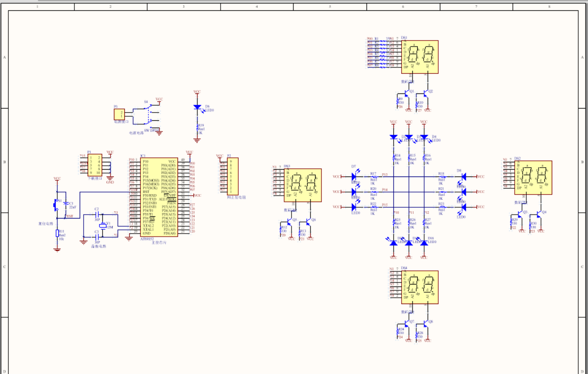
Task: Click the 电源电路 label text
Action: pyautogui.click(x=136, y=132)
